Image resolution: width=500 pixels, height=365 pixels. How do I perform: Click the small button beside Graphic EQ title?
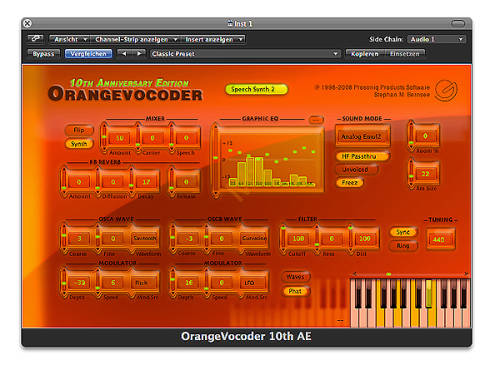pyautogui.click(x=316, y=119)
